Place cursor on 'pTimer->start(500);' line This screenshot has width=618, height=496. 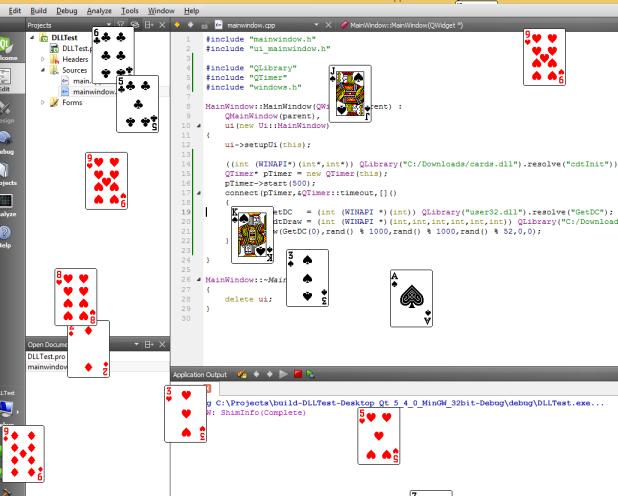tap(270, 183)
